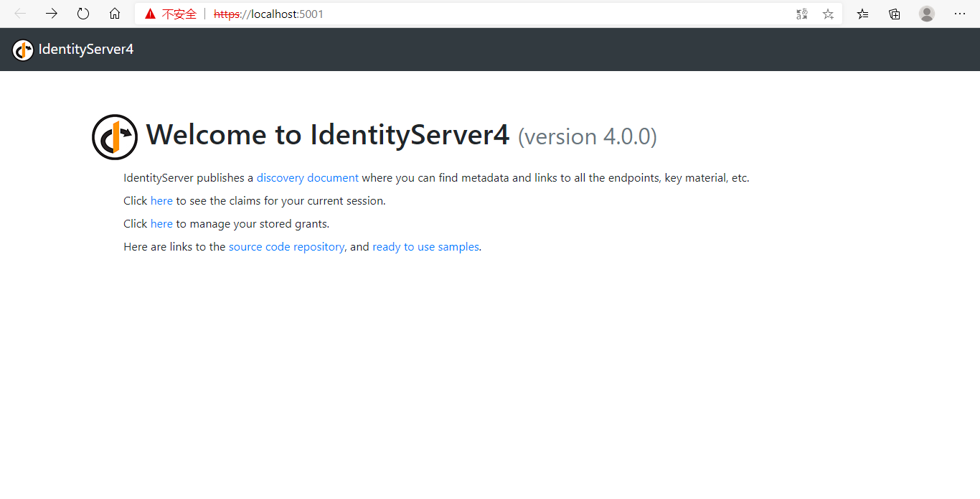Click the IdentityServer4 navbar brand text
The width and height of the screenshot is (980, 499).
(x=86, y=50)
